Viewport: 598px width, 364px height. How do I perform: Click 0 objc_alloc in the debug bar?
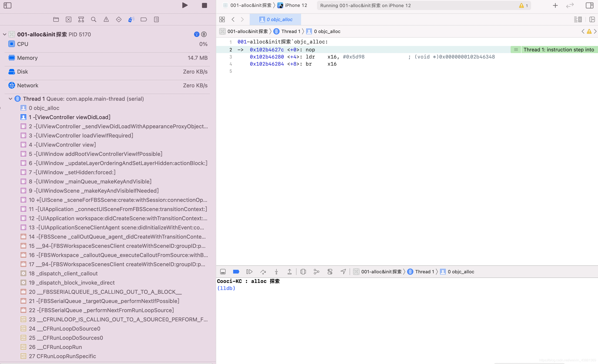click(457, 272)
